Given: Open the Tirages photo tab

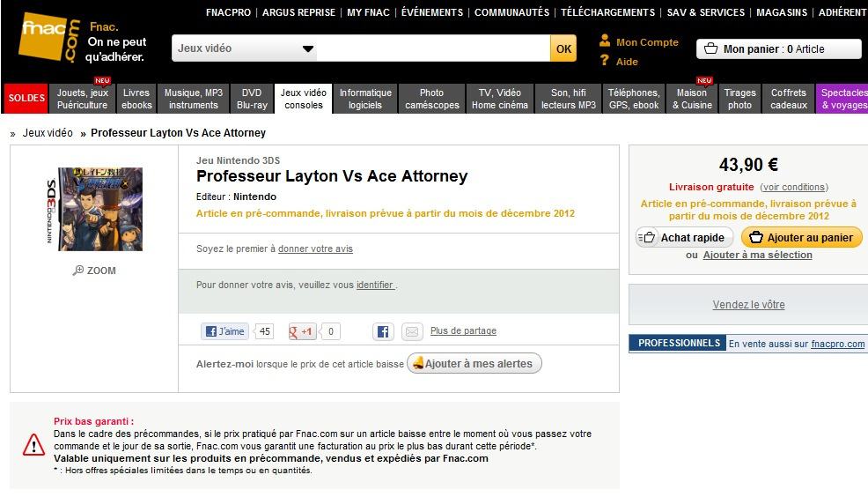Looking at the screenshot, I should click(x=740, y=99).
